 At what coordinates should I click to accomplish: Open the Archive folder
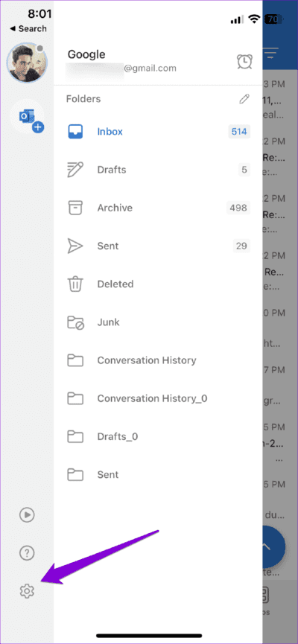(x=115, y=208)
